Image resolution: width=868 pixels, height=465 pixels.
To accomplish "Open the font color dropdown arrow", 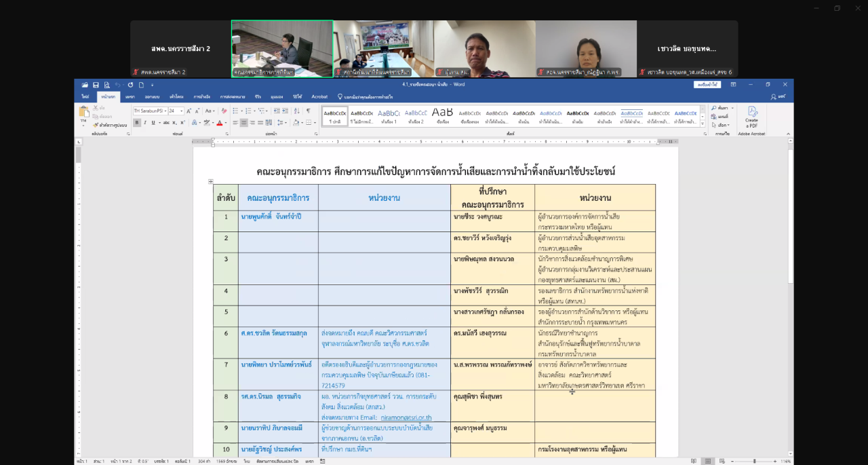I will point(226,122).
